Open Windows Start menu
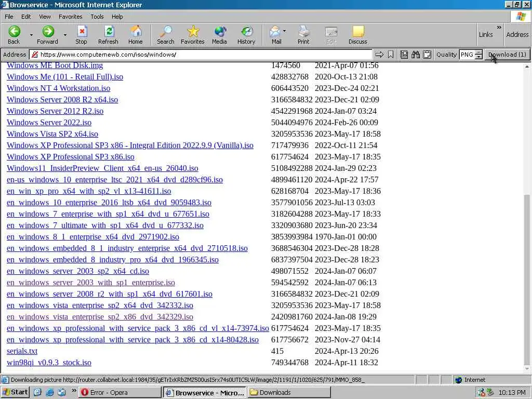The height and width of the screenshot is (399, 532). pos(15,393)
